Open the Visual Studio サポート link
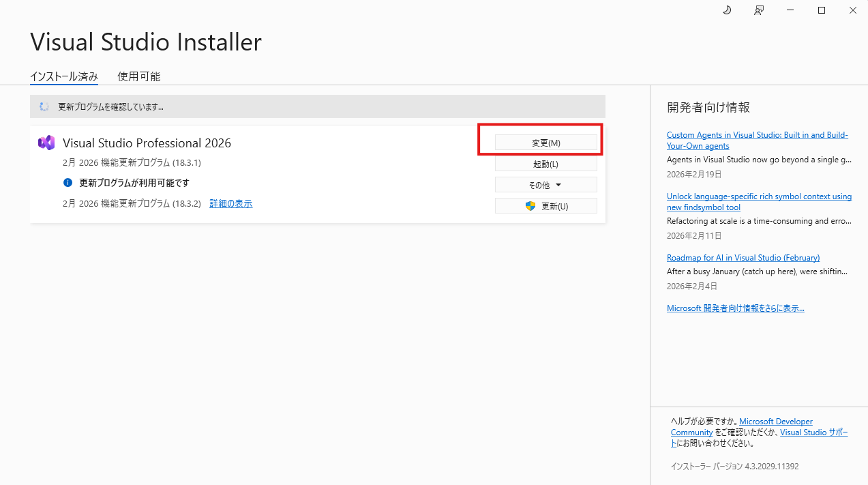Image resolution: width=868 pixels, height=485 pixels. [x=814, y=432]
